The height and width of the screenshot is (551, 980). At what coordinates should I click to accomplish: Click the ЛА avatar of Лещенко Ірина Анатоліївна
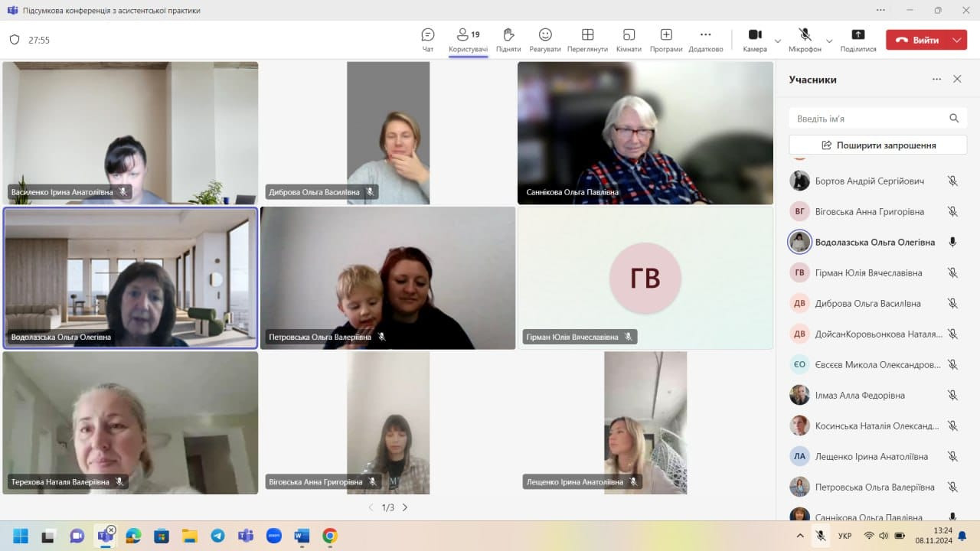point(799,457)
